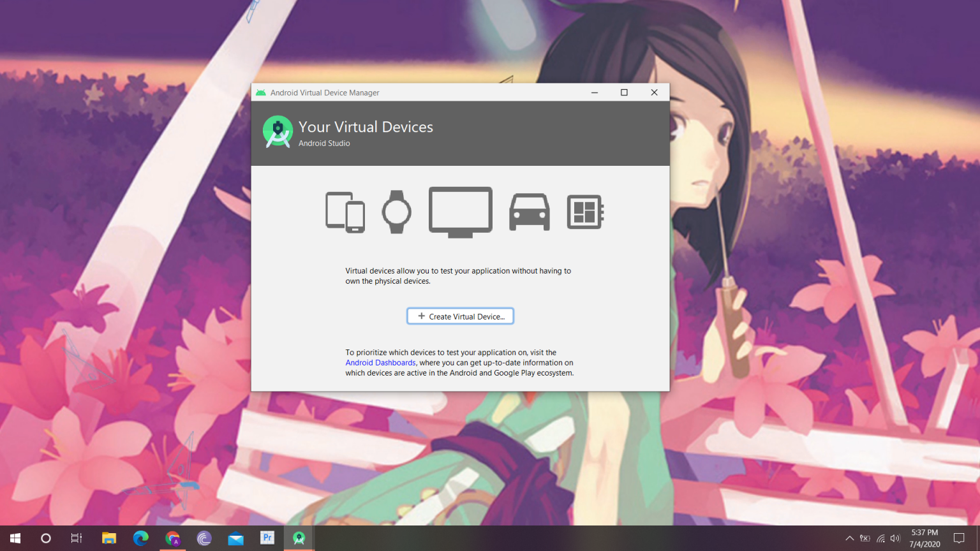Viewport: 980px width, 551px height.
Task: Expand the hidden system tray icons
Action: point(849,538)
